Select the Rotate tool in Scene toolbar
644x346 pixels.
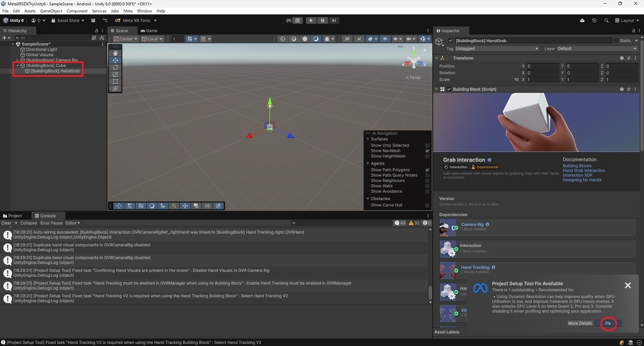click(x=115, y=68)
